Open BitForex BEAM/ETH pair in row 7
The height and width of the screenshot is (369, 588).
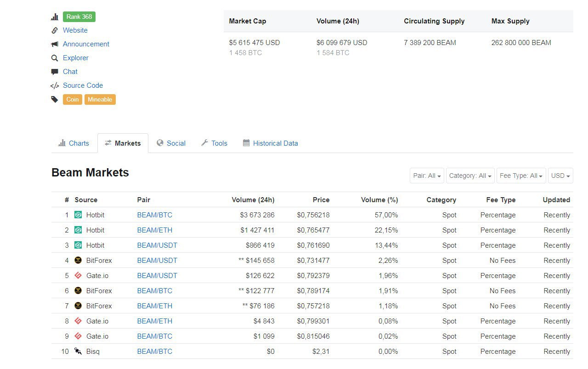155,306
